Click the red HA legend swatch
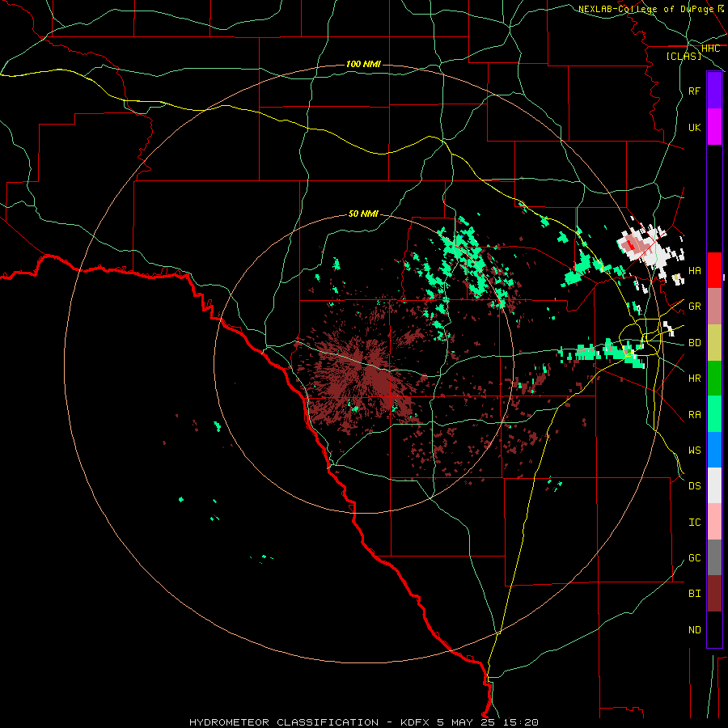Image resolution: width=728 pixels, height=728 pixels. point(714,270)
